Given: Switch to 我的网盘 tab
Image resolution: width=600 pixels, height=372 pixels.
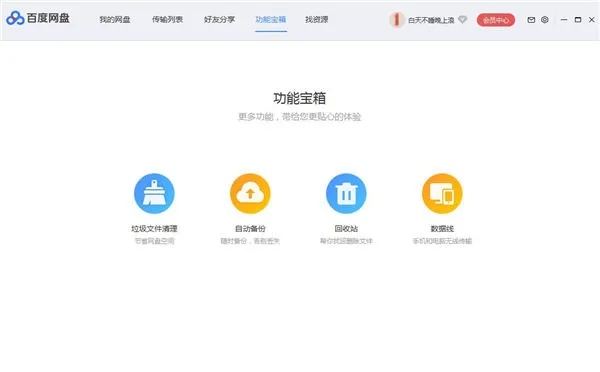Looking at the screenshot, I should 115,20.
